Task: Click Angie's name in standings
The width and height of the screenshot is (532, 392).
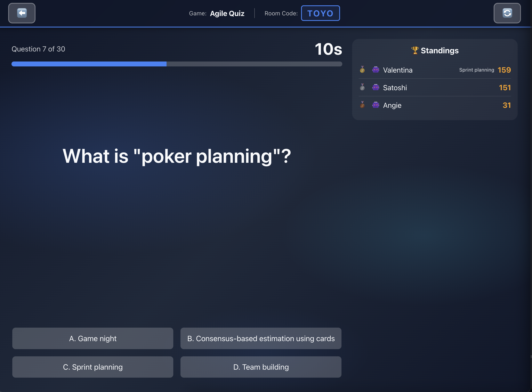Action: (x=392, y=105)
